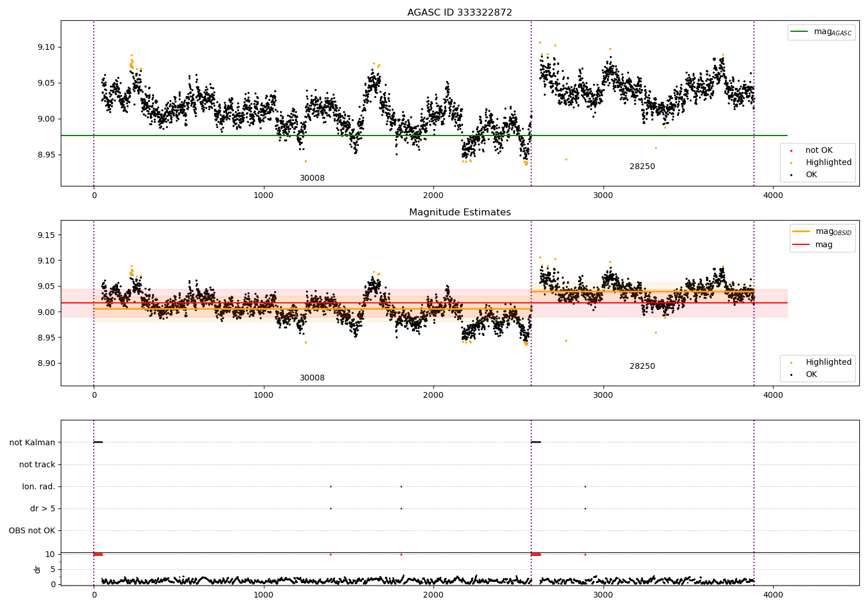Image resolution: width=868 pixels, height=608 pixels.
Task: Click the 'OBS not OK' axis label
Action: pyautogui.click(x=32, y=530)
